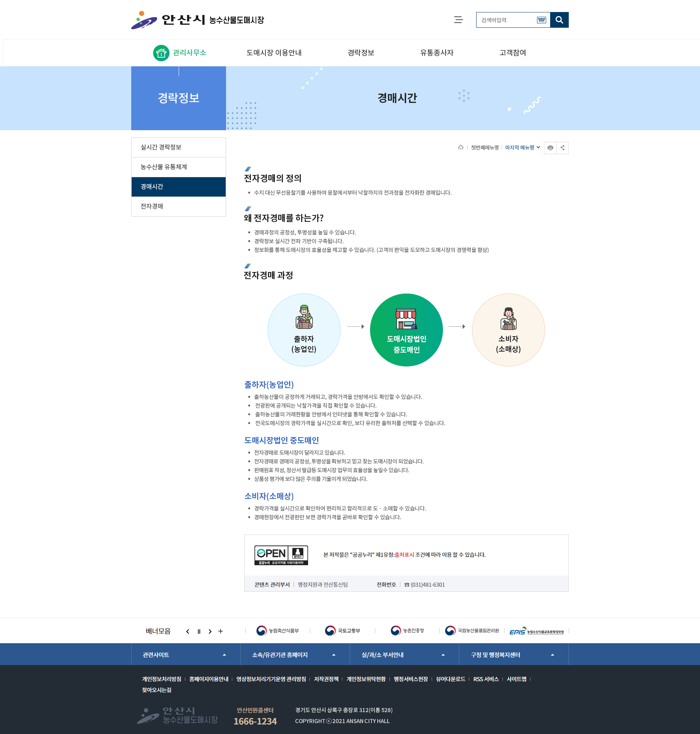Click the 경매시간 page title banner

tap(397, 98)
